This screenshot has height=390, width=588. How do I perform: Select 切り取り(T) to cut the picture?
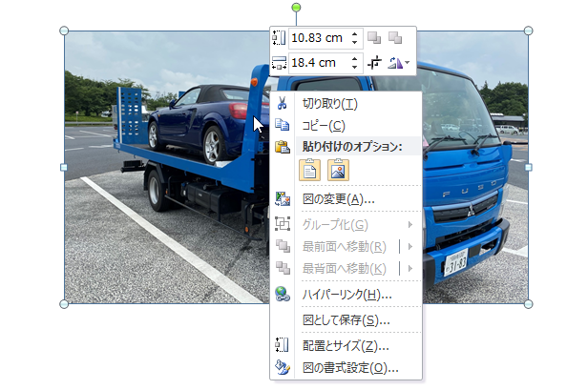point(329,104)
